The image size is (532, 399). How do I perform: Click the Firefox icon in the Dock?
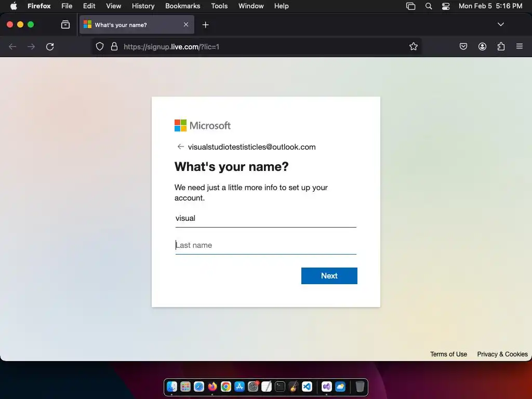[x=212, y=387]
